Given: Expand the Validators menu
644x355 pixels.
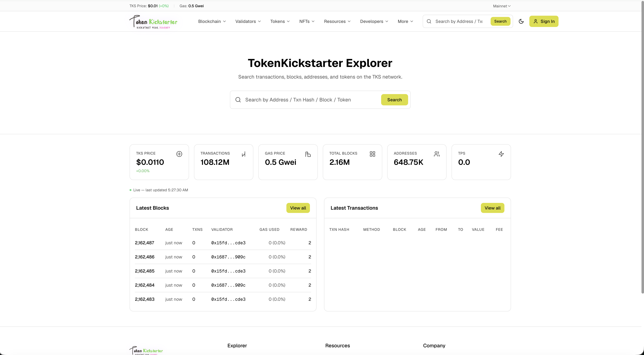Looking at the screenshot, I should (248, 21).
